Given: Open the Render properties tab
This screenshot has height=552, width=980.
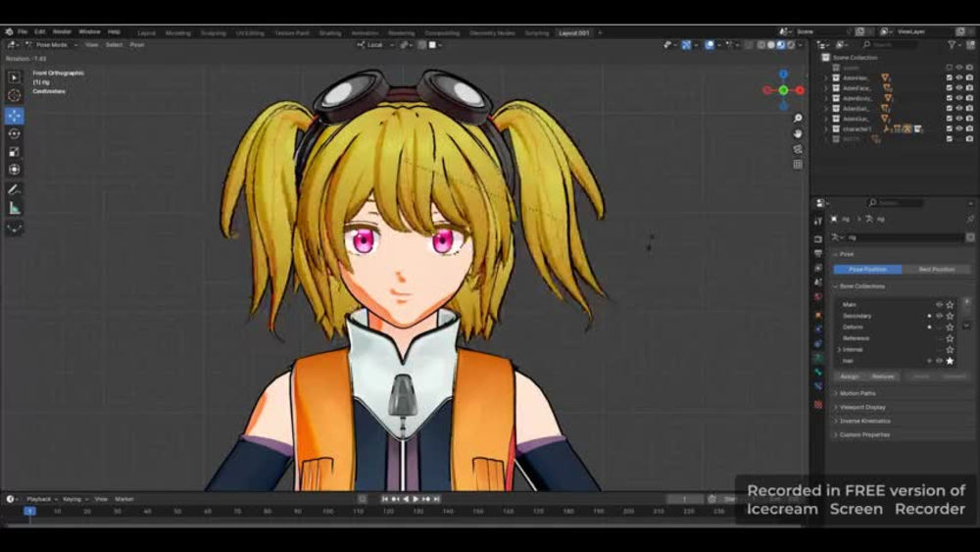Looking at the screenshot, I should point(818,239).
